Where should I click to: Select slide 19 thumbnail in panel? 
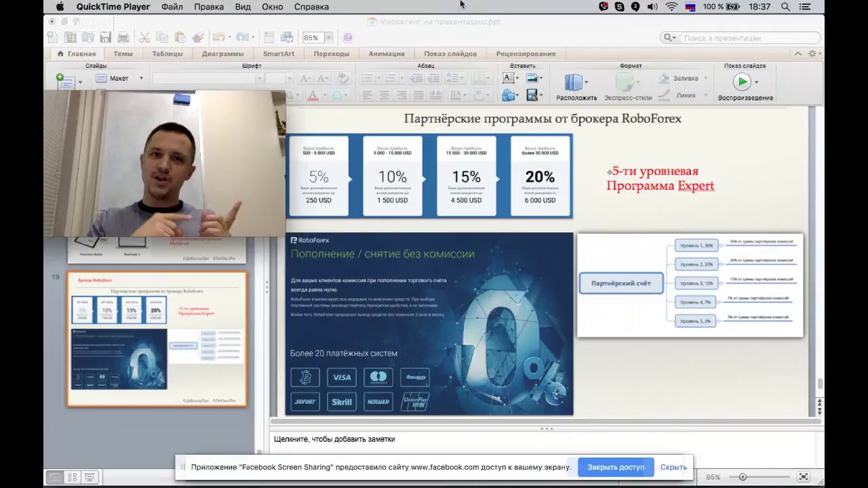click(x=157, y=339)
